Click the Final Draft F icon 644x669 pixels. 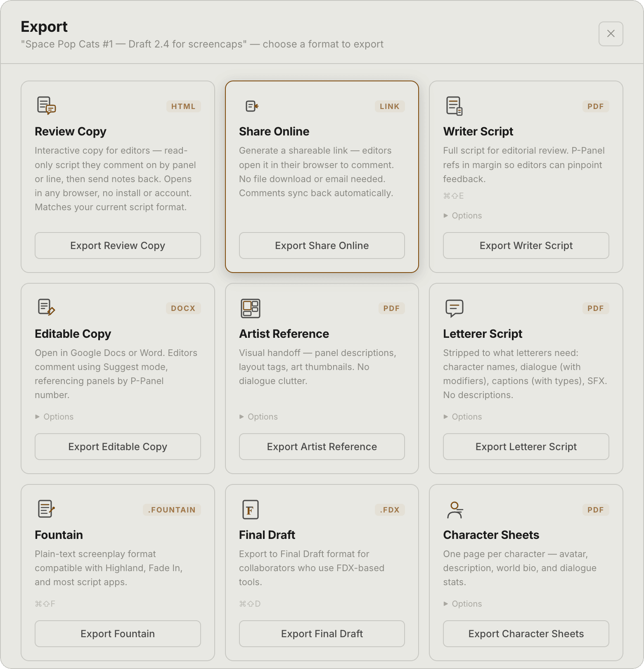pyautogui.click(x=251, y=510)
